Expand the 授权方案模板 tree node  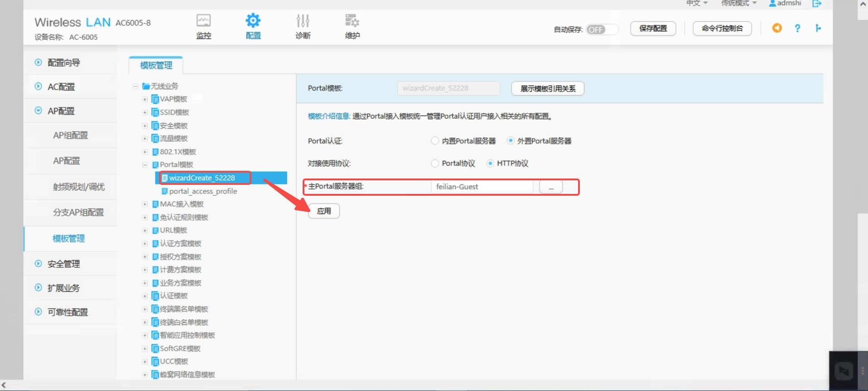(145, 257)
